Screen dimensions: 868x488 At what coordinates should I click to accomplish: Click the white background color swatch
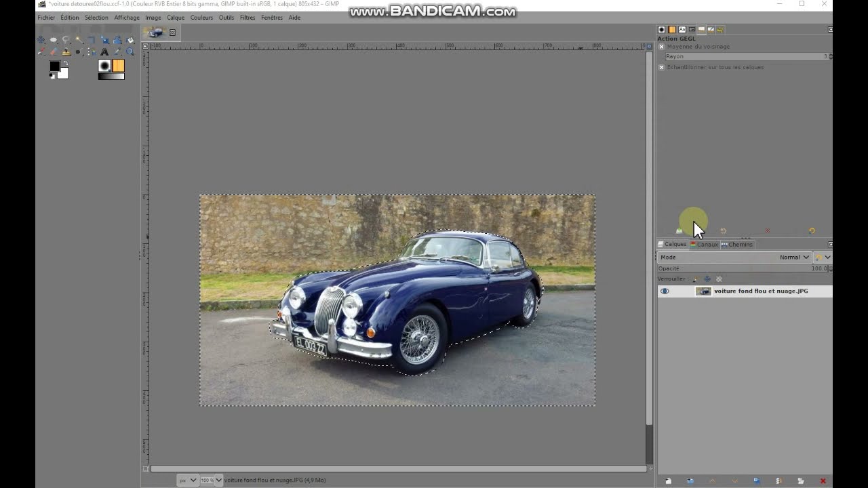click(64, 75)
